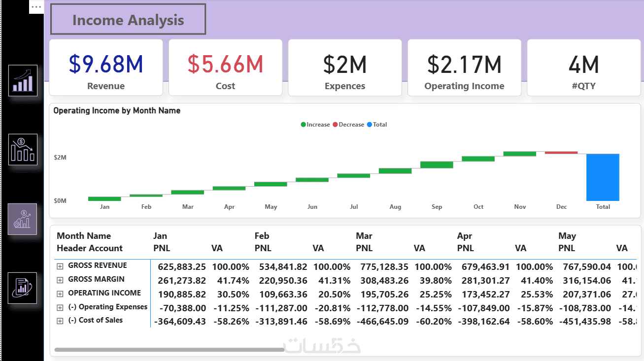Open the report document navigation icon
The width and height of the screenshot is (644, 361).
point(23,288)
